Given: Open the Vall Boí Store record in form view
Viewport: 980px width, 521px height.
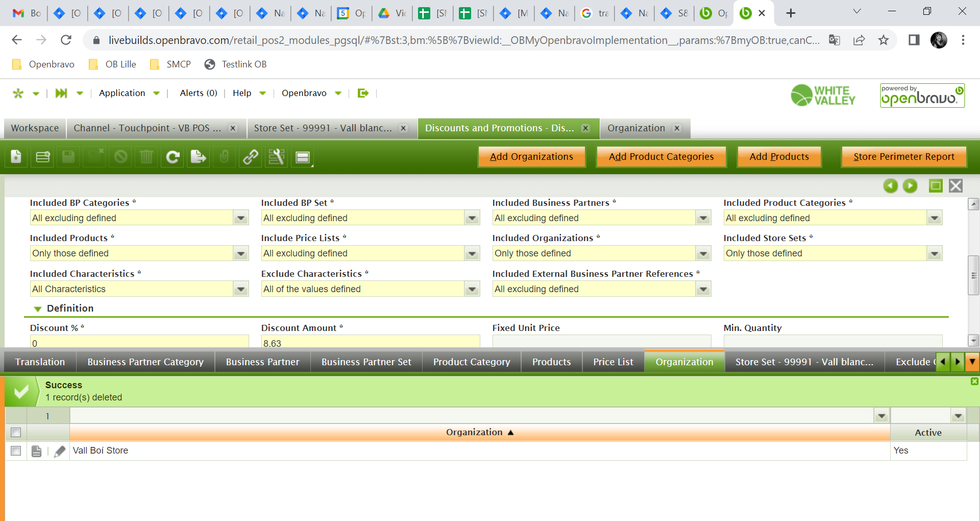Looking at the screenshot, I should (x=36, y=451).
